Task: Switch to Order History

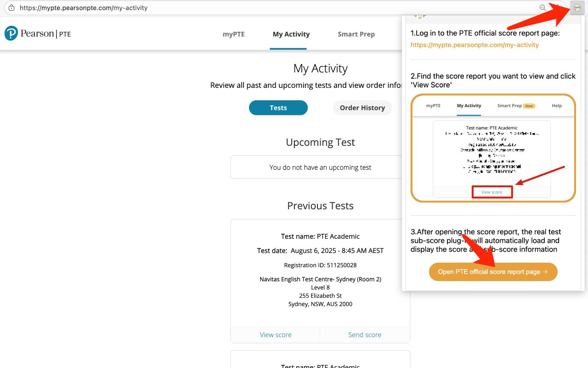Action: point(362,108)
